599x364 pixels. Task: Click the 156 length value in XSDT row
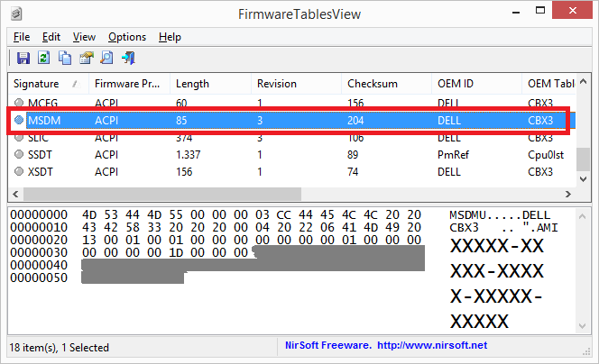[184, 172]
